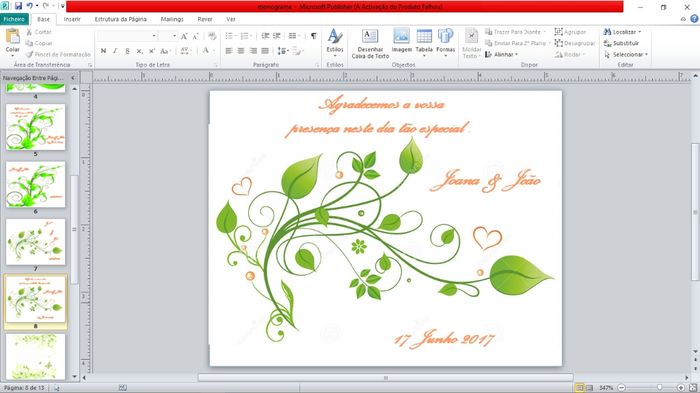This screenshot has height=393, width=700.
Task: Click the Copiar button
Action: click(39, 43)
